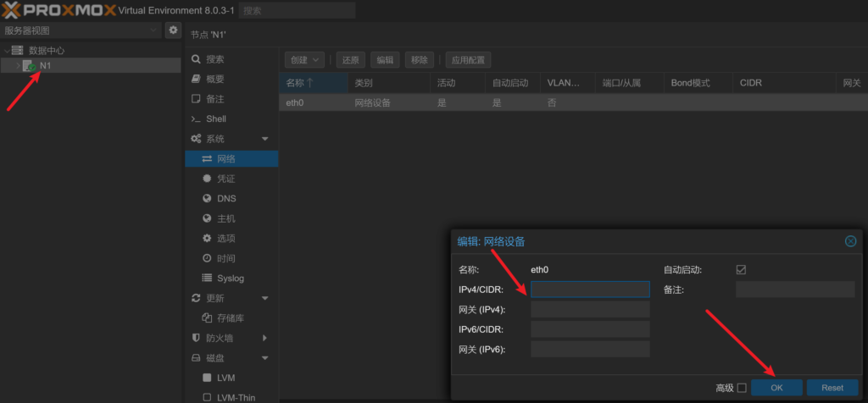Expand the 防火墙 submenu arrow
This screenshot has width=868, height=403.
264,338
